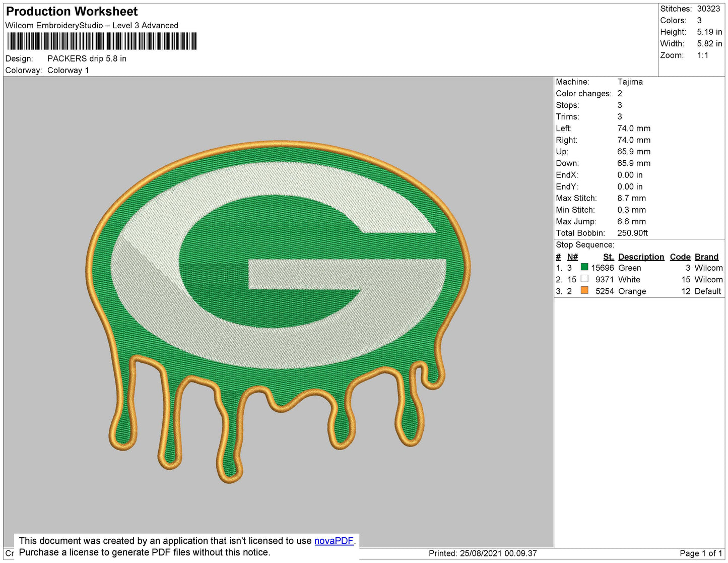This screenshot has height=563, width=728.
Task: Click the 'St.' column header
Action: (608, 257)
